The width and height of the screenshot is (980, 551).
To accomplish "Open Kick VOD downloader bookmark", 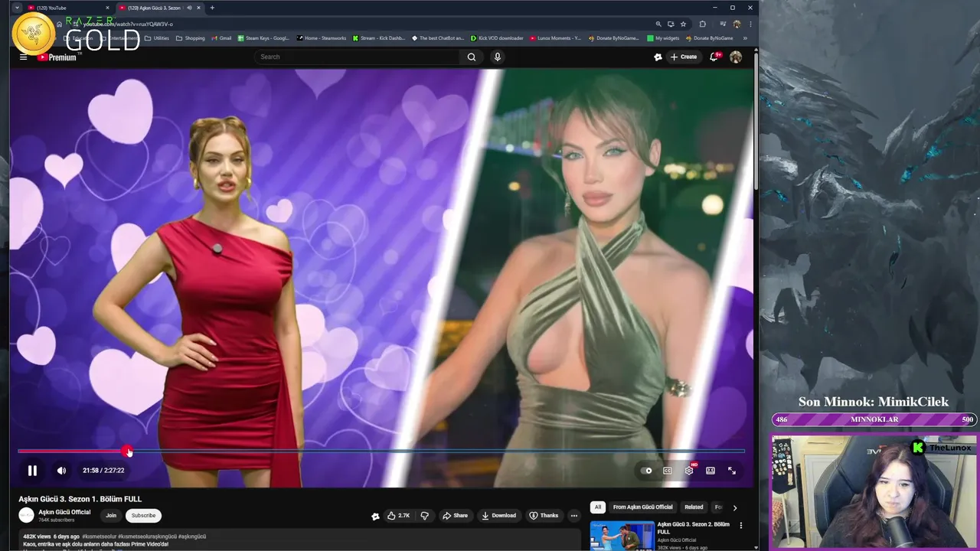I will pos(498,38).
